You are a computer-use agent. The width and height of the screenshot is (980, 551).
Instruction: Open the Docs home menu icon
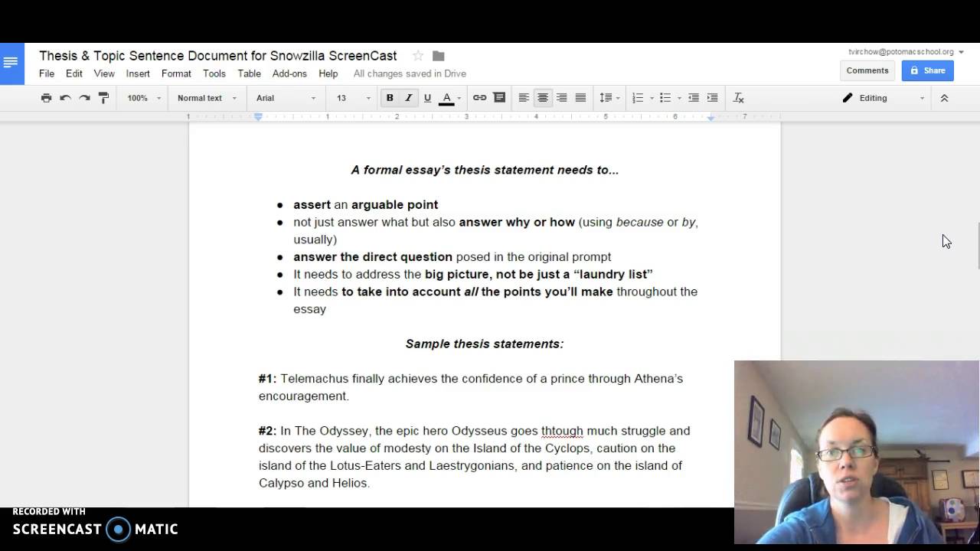(11, 64)
